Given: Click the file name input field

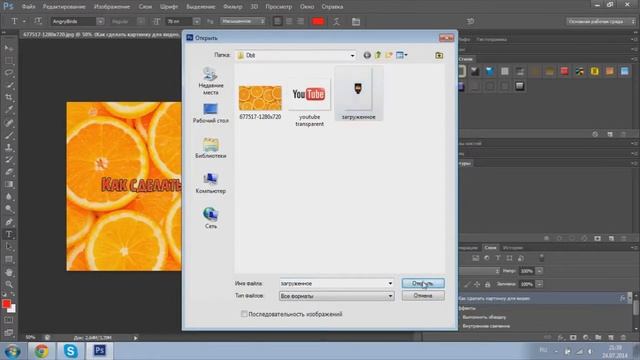Looking at the screenshot, I should tap(333, 283).
